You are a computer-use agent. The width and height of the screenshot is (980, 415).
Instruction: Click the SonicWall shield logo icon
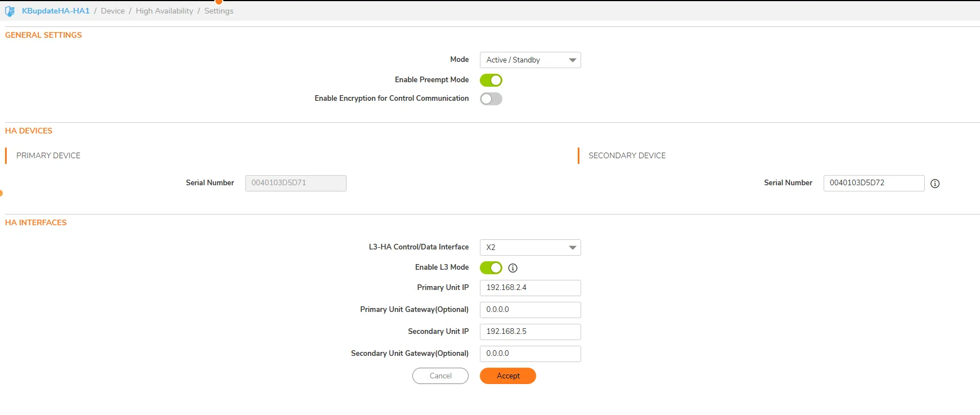pos(10,11)
